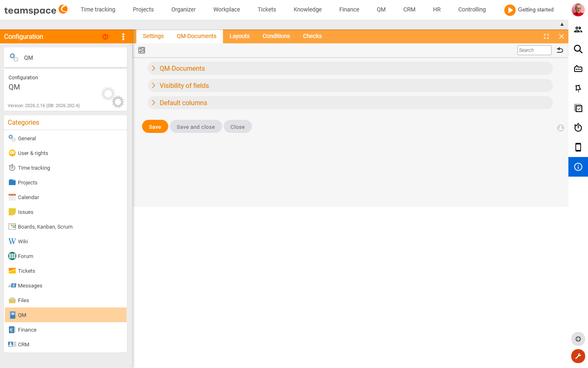Open the pinned items sidebar icon

pos(578,88)
